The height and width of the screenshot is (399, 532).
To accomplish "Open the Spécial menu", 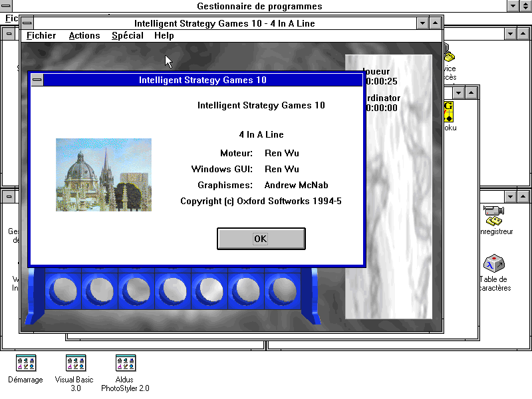I will tap(128, 36).
